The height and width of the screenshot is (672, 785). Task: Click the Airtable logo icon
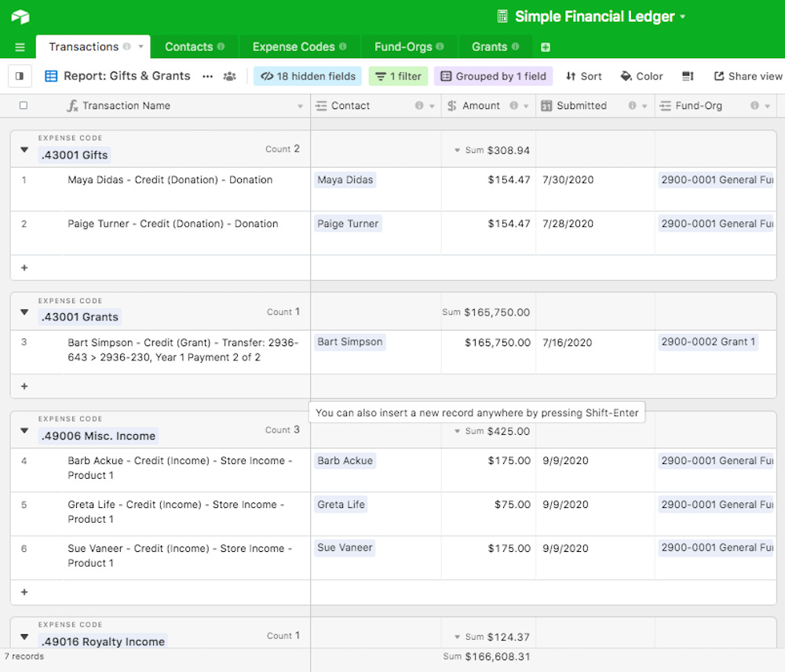tap(20, 16)
